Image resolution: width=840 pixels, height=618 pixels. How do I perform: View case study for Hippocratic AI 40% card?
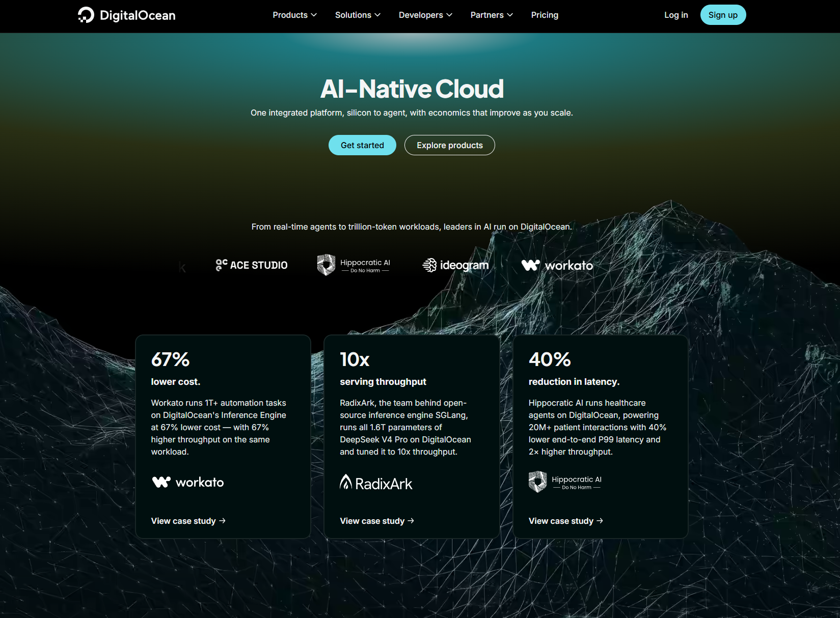pos(565,521)
